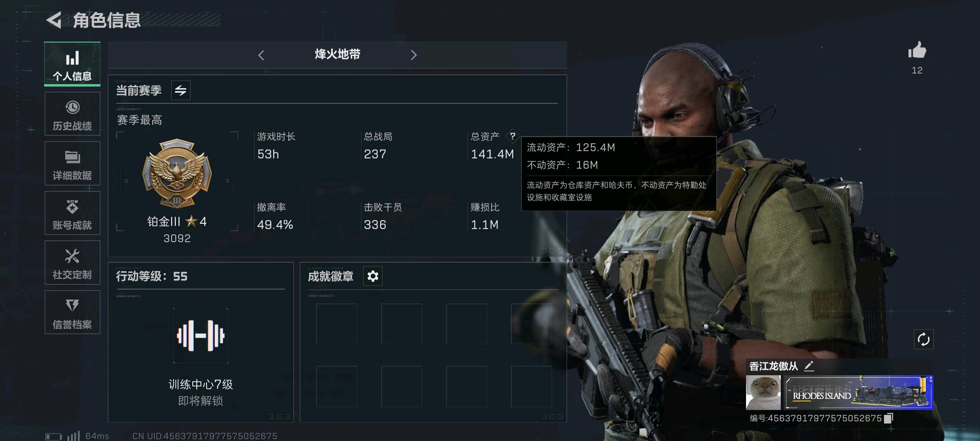
Task: Rotate character model with refresh icon
Action: click(x=924, y=339)
